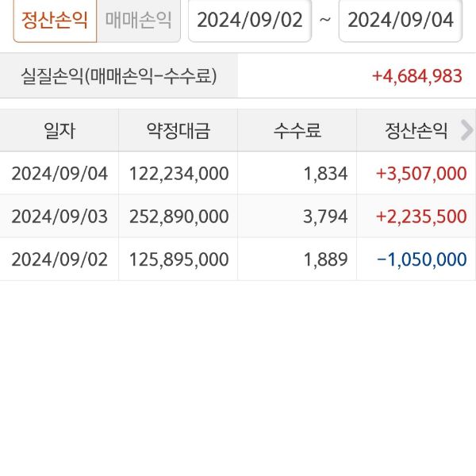Click the 수수료 column header
The image size is (476, 476).
[x=297, y=131]
